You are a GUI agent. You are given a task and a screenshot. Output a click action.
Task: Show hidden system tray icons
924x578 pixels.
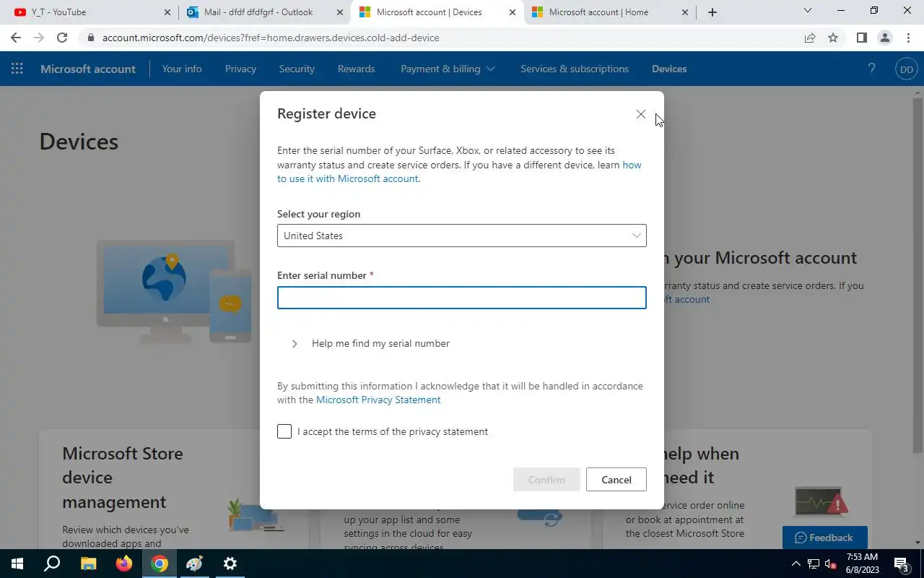tap(796, 564)
